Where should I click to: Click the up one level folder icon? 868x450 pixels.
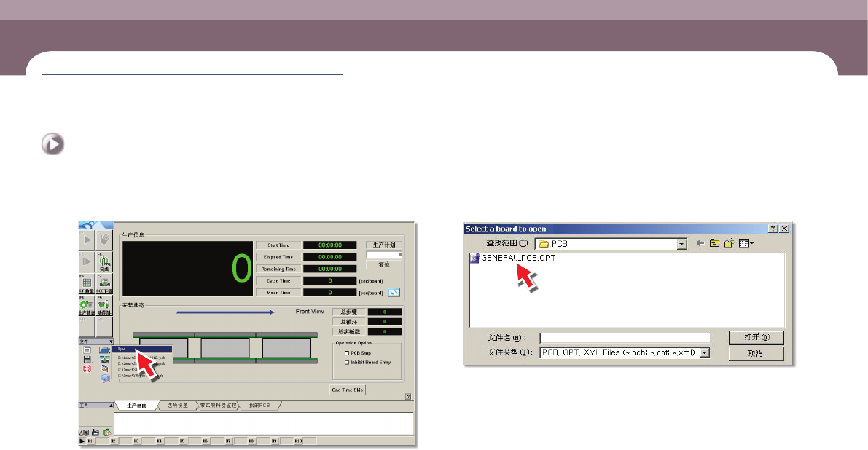[x=715, y=243]
